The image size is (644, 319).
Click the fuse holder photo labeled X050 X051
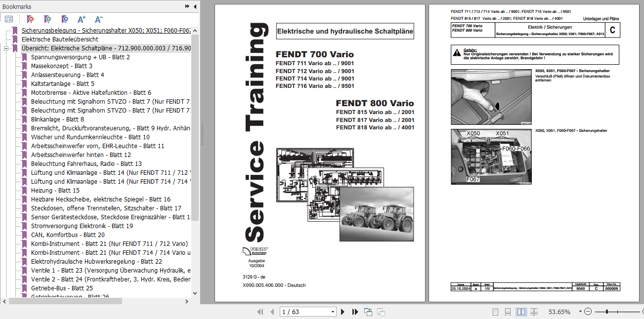pyautogui.click(x=491, y=157)
